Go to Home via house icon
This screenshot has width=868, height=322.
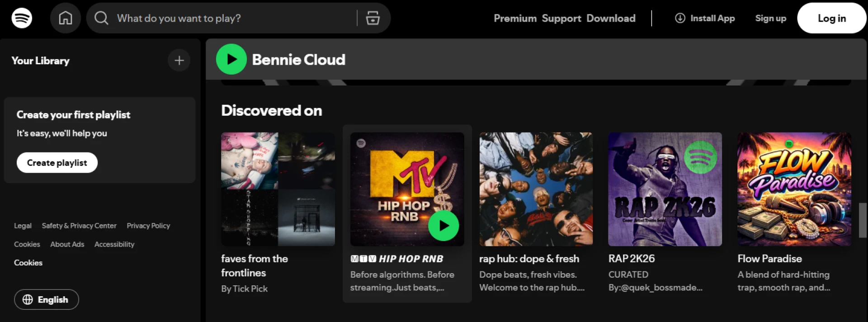[x=65, y=18]
